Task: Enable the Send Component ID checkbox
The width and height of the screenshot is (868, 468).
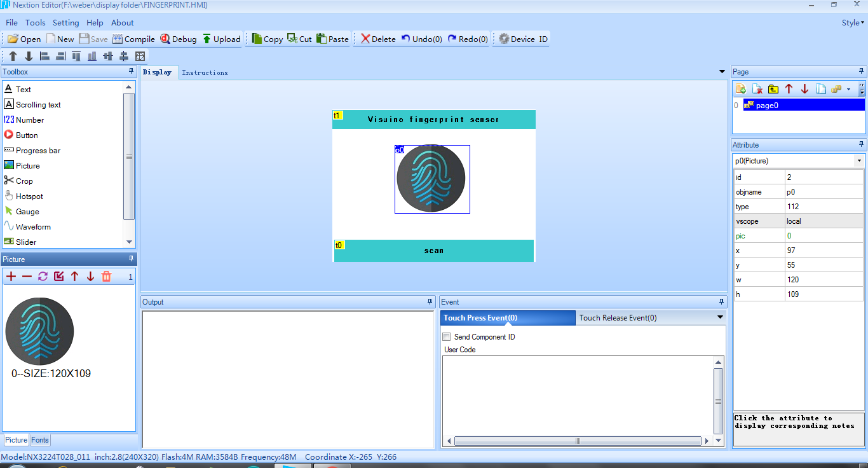Action: [x=447, y=336]
